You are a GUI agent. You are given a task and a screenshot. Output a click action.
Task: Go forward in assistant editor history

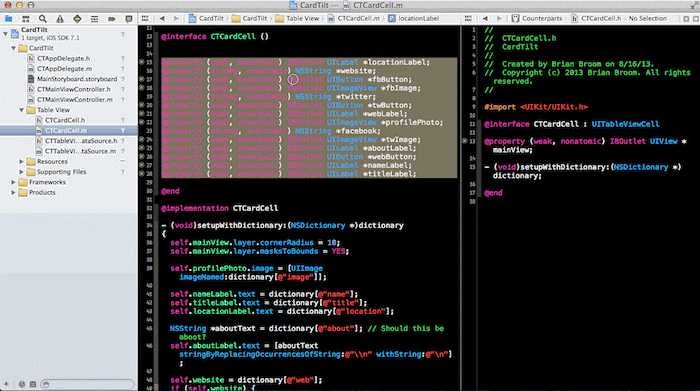(x=499, y=18)
